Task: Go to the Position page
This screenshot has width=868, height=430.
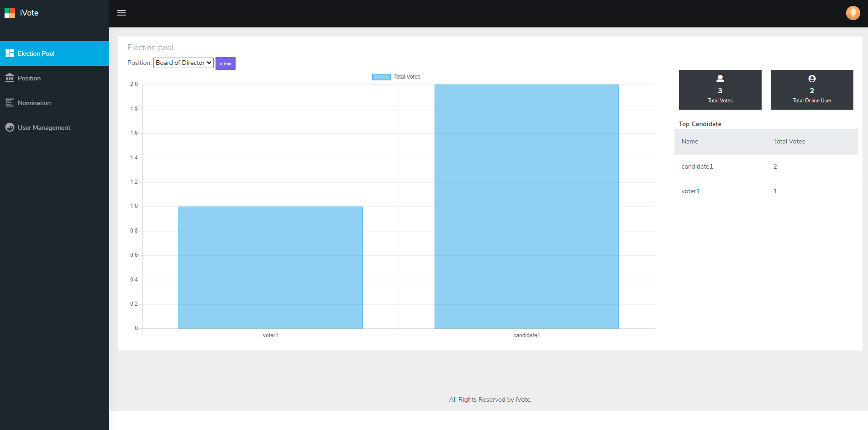Action: 54,78
